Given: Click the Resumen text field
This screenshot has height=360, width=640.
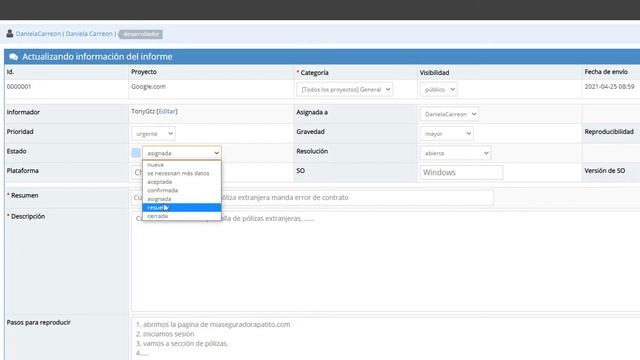Looking at the screenshot, I should 312,198.
